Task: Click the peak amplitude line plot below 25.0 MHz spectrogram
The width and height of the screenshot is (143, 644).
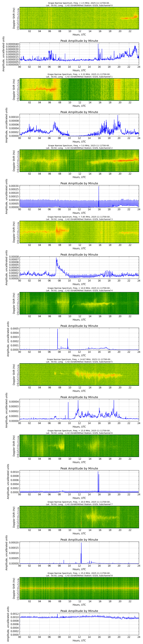Action: 79,624
